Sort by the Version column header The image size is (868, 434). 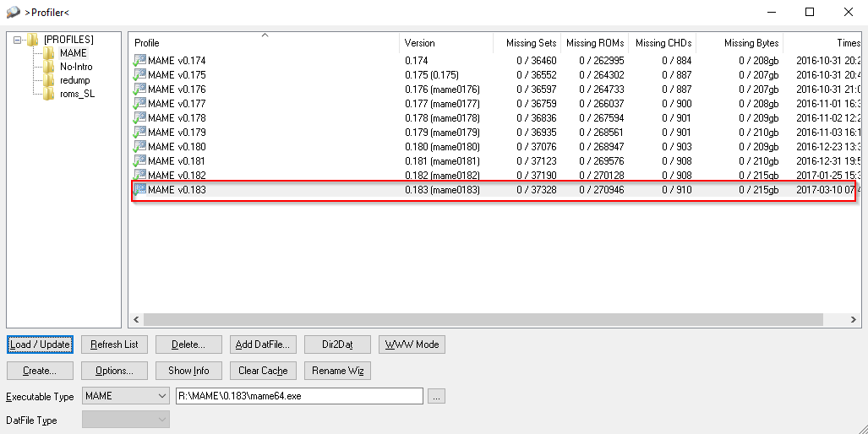(446, 42)
